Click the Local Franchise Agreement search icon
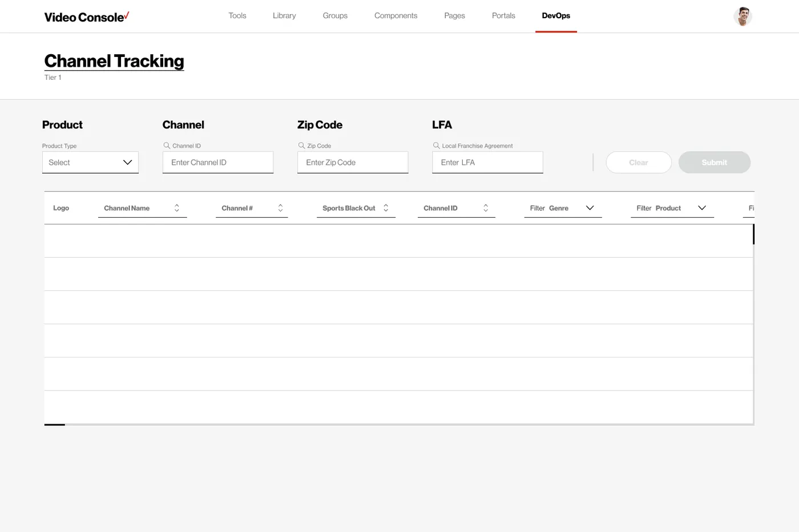 (436, 145)
